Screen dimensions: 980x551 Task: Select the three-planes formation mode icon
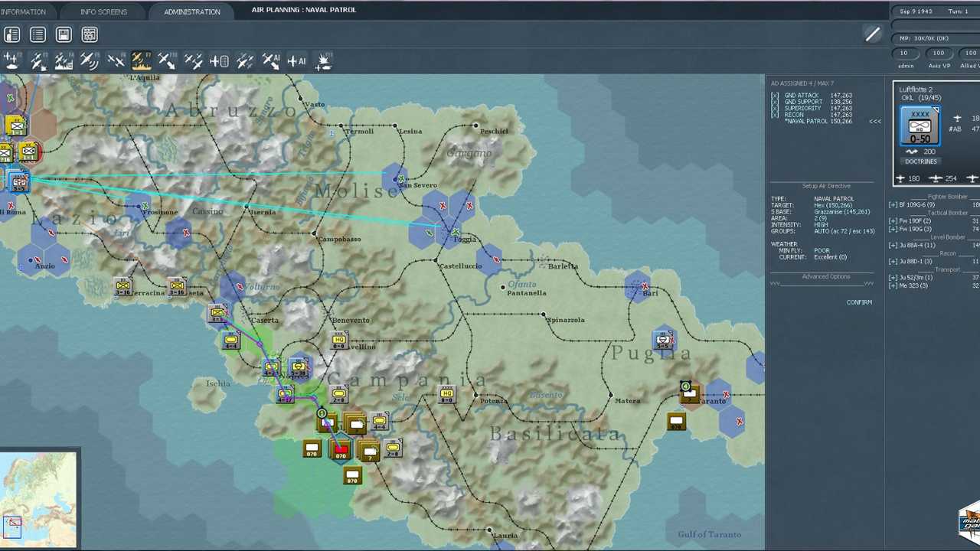coord(193,60)
